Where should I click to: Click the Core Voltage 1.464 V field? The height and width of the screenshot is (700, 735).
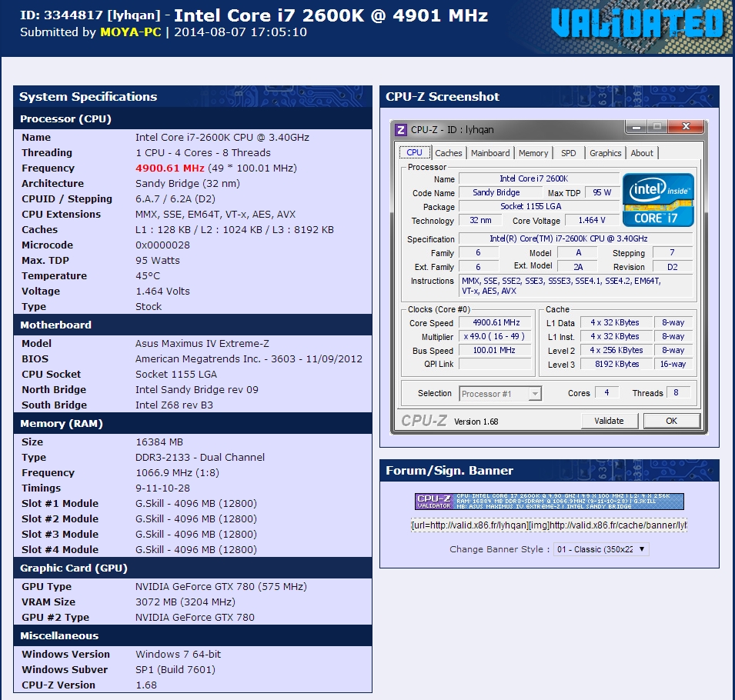coord(592,220)
